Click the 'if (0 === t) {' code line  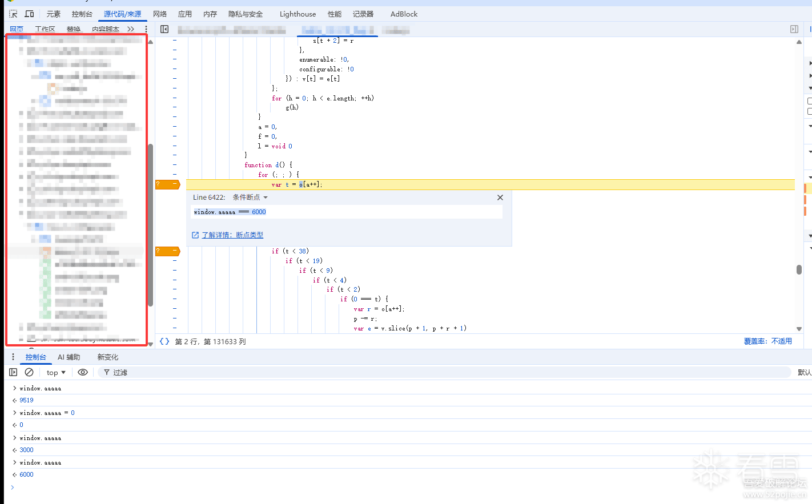(x=364, y=299)
